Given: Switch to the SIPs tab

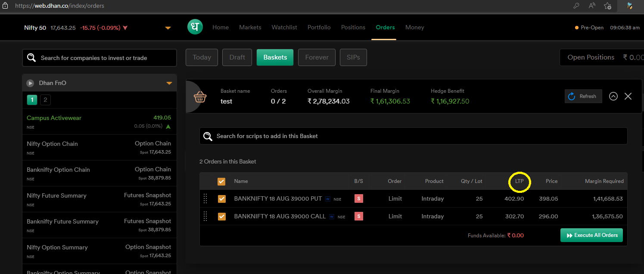Looking at the screenshot, I should click(353, 57).
